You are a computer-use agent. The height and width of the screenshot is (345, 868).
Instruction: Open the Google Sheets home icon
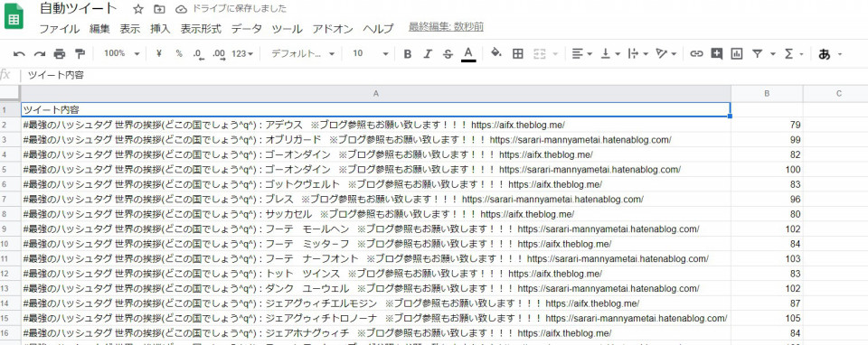pos(14,16)
